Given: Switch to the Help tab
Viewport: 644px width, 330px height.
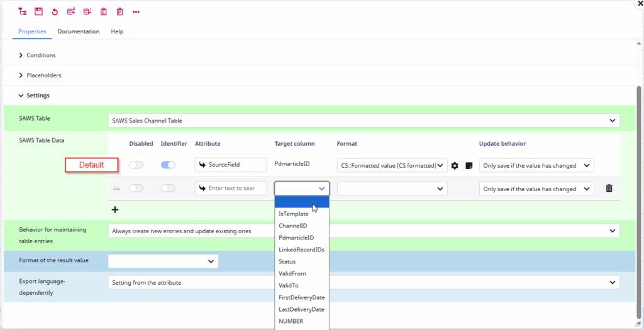Looking at the screenshot, I should coord(117,31).
